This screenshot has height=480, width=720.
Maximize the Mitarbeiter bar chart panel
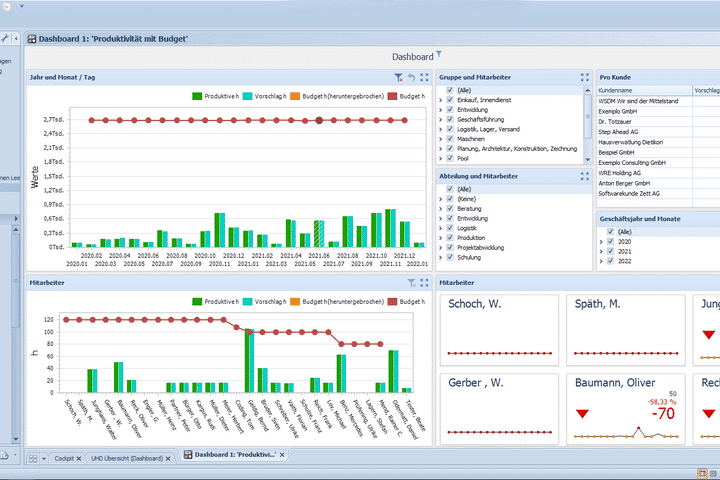tap(424, 283)
